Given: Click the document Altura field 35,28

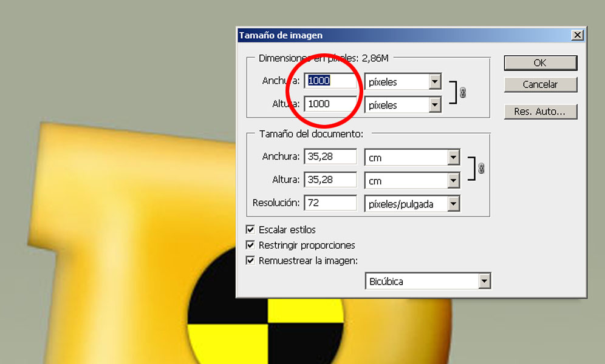Looking at the screenshot, I should point(330,180).
